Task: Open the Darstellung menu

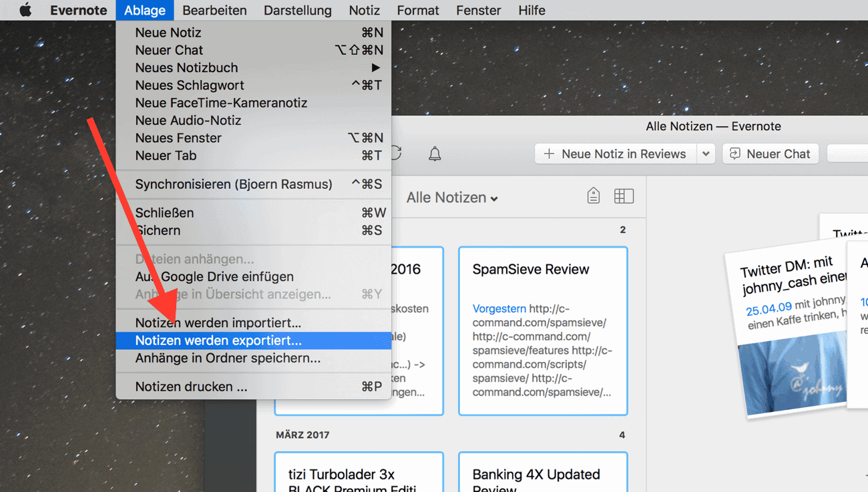Action: point(298,10)
